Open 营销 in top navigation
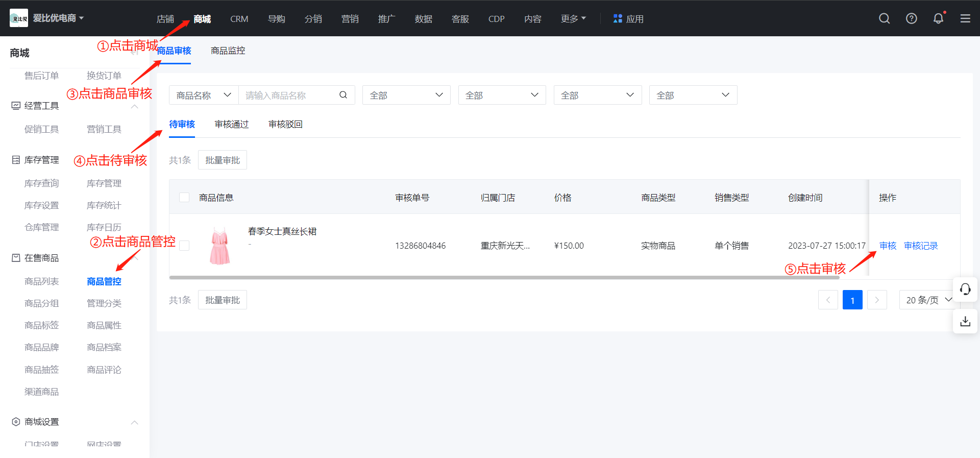 pyautogui.click(x=350, y=18)
